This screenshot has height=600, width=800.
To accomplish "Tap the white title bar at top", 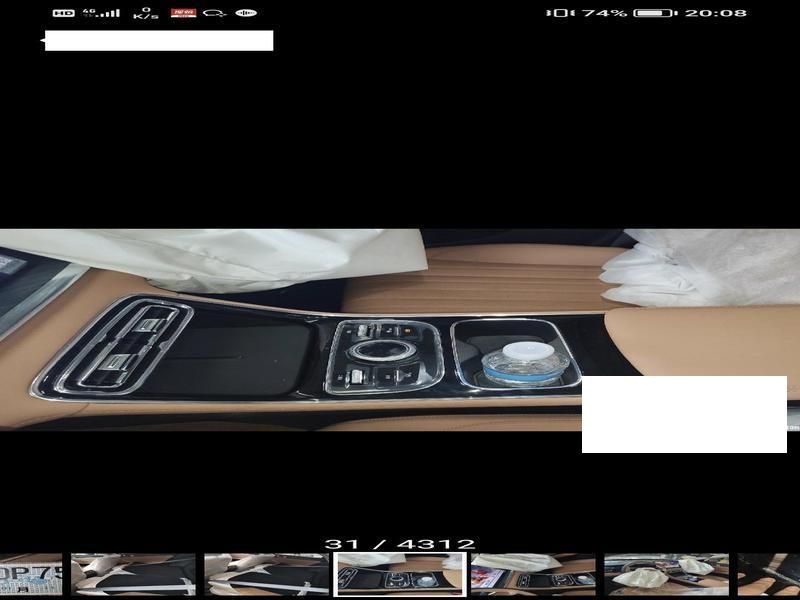I will (x=158, y=41).
